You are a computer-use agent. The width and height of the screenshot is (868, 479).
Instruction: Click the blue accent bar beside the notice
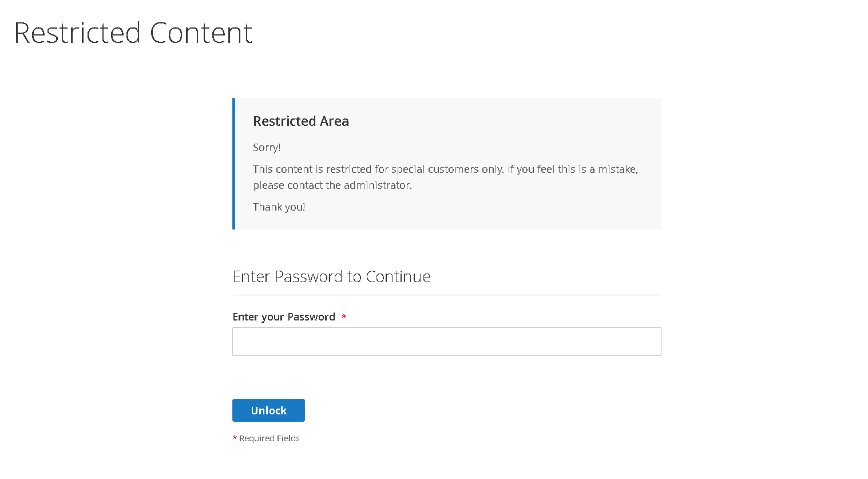click(x=233, y=163)
